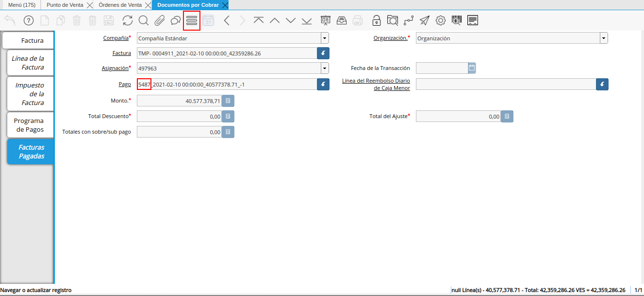644x296 pixels.
Task: Go to the next record down arrow
Action: tap(291, 20)
